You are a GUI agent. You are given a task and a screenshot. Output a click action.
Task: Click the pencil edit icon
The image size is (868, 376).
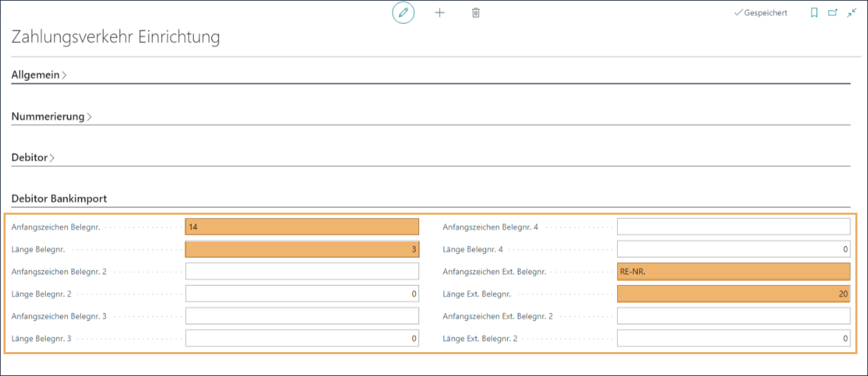[x=403, y=13]
